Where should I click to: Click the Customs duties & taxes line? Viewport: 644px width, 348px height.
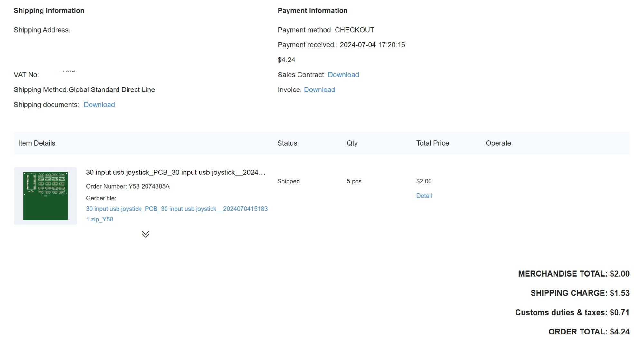(x=572, y=313)
